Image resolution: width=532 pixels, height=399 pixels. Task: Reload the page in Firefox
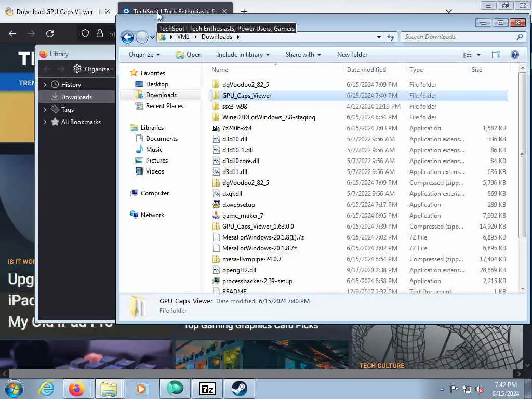50,34
